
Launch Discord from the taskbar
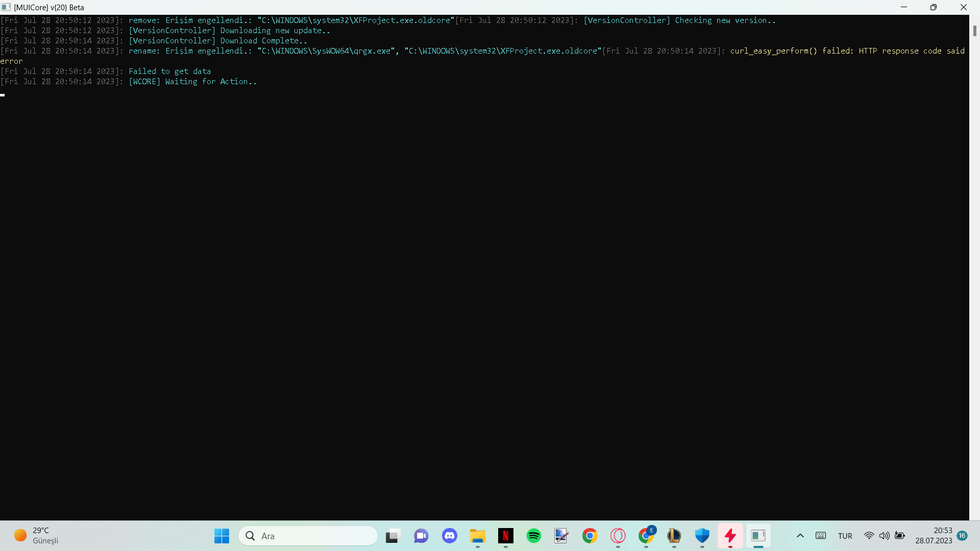(x=450, y=536)
